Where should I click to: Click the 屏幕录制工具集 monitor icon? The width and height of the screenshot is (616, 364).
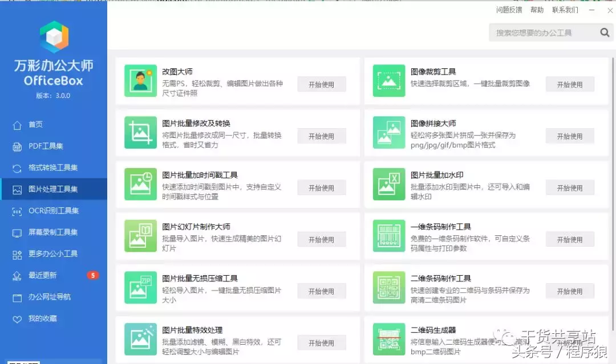tap(17, 233)
